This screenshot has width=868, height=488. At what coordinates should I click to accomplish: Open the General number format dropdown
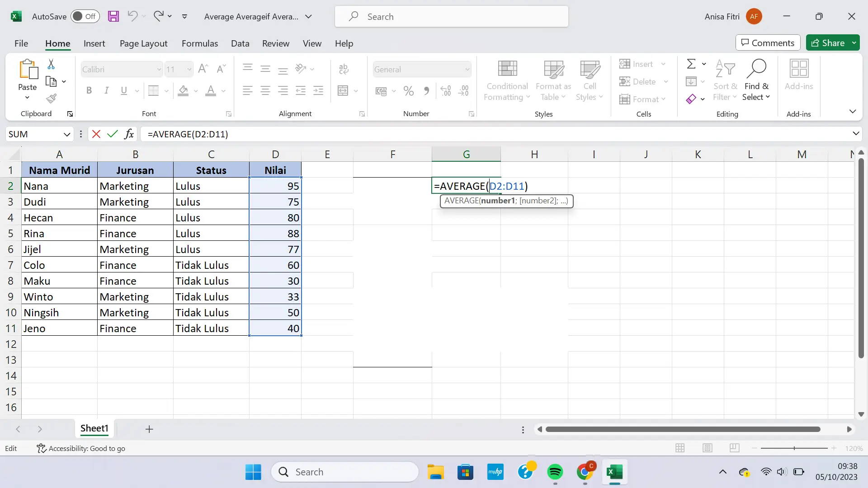[x=467, y=70]
